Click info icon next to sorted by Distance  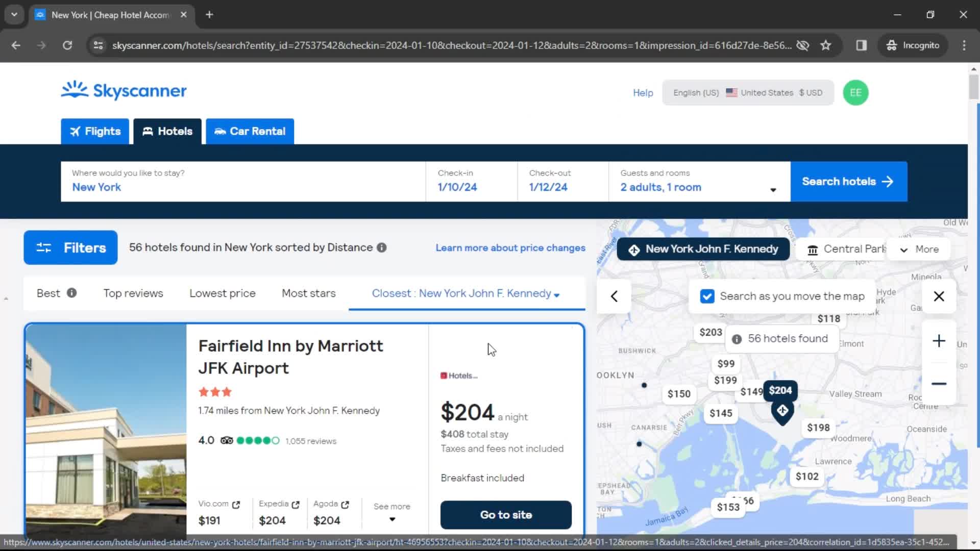pyautogui.click(x=382, y=248)
